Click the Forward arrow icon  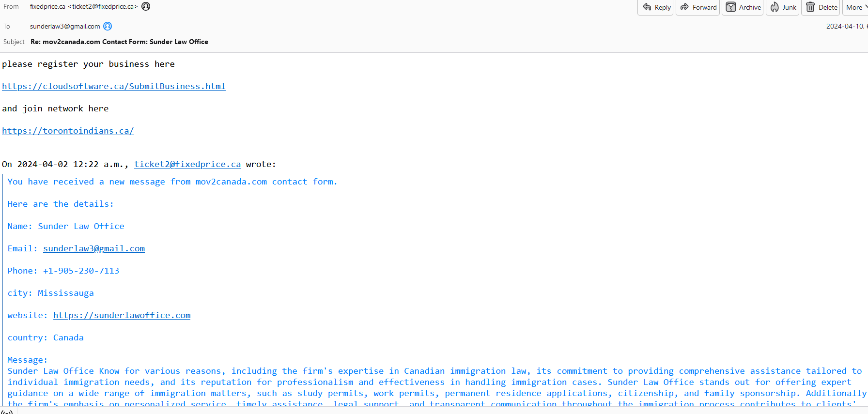[684, 7]
